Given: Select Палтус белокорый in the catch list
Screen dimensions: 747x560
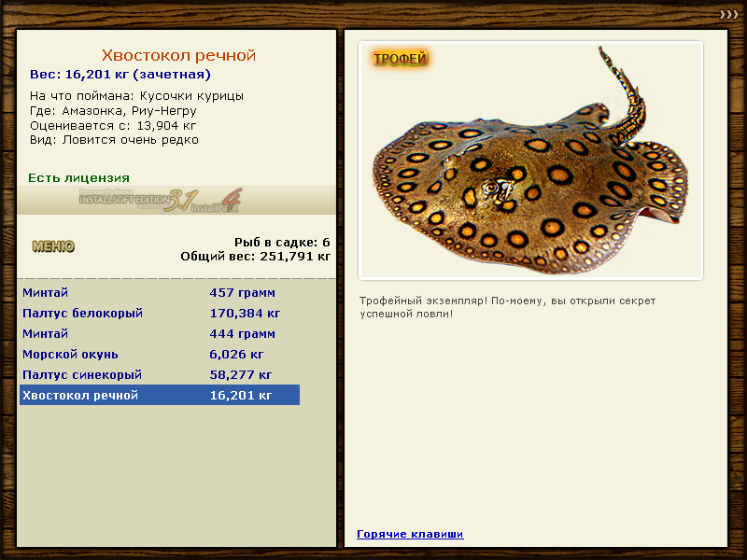Looking at the screenshot, I should pos(159,314).
